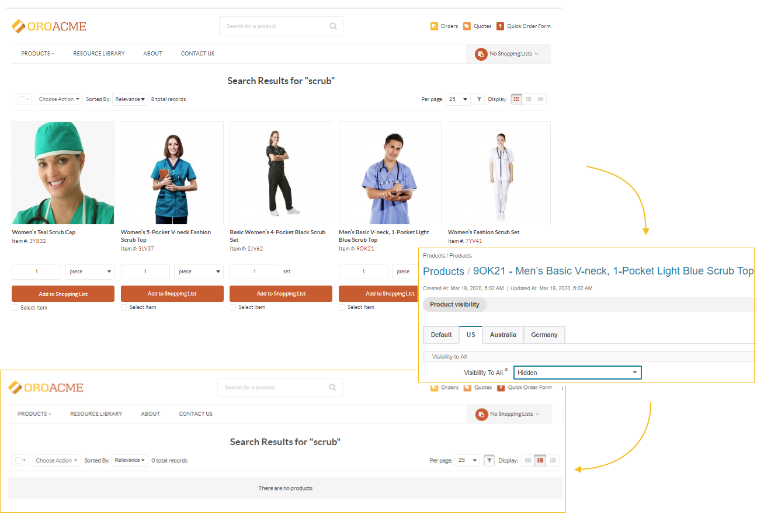Open Choose Action dropdown in bottom results
764x532 pixels.
click(x=55, y=460)
